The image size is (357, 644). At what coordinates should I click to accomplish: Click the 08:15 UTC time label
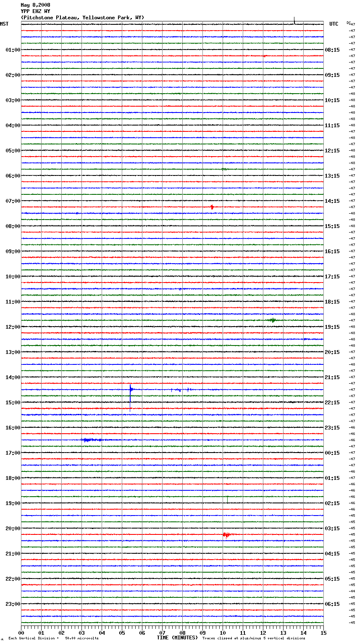332,50
